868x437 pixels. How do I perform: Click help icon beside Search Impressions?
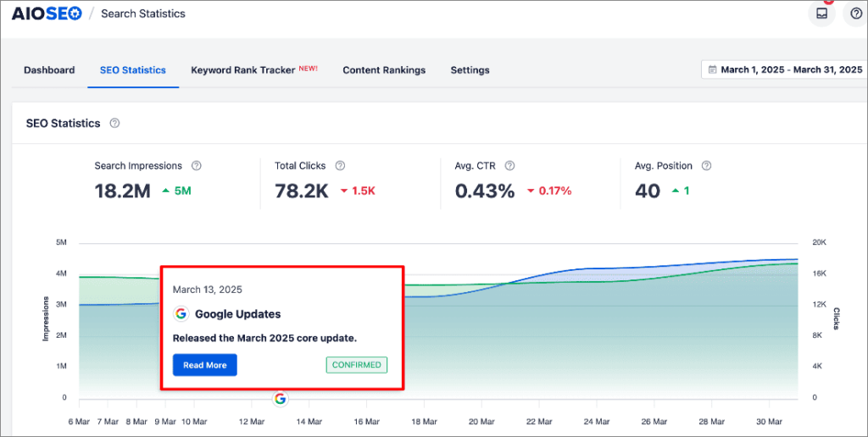196,165
